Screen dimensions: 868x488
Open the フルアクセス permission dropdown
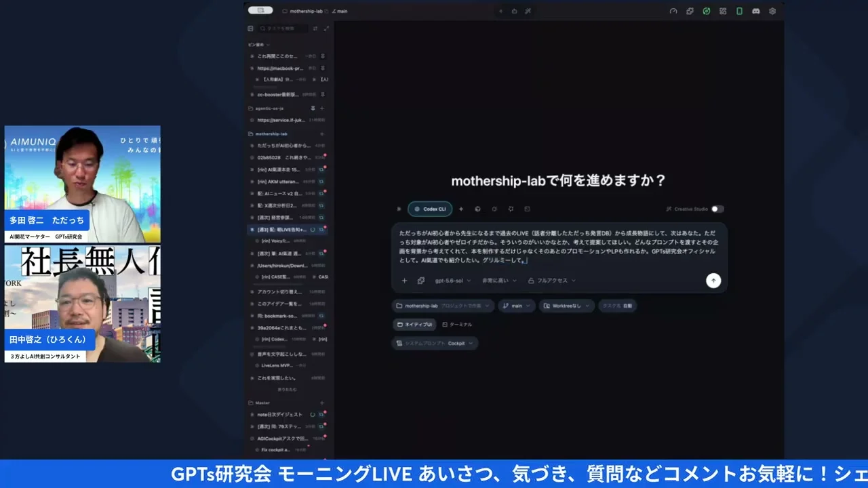tap(551, 281)
